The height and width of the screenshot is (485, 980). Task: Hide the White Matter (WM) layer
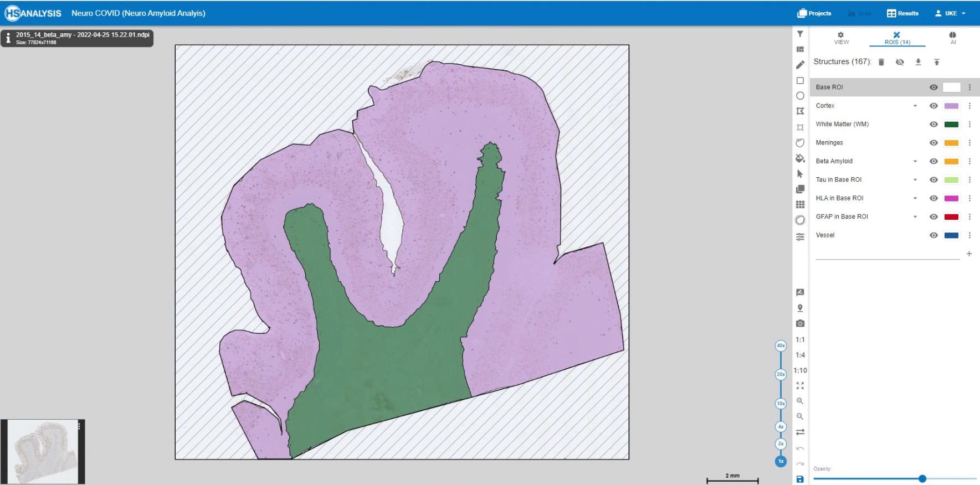click(933, 125)
